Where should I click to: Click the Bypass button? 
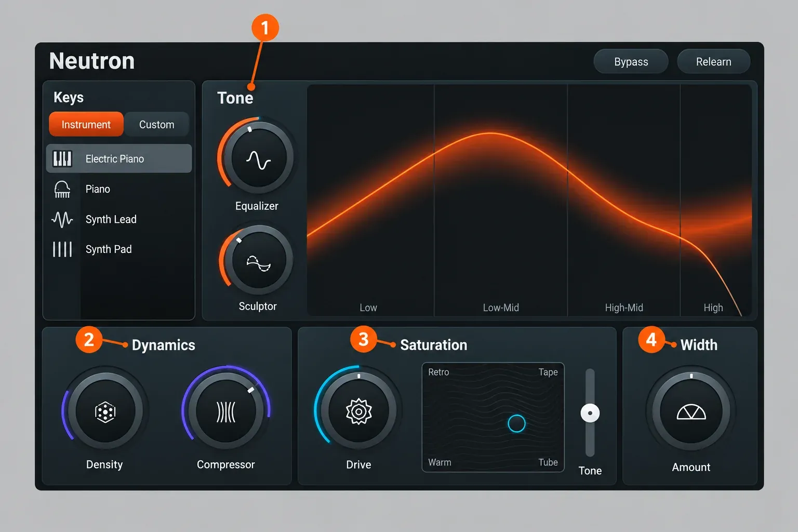[x=631, y=62]
